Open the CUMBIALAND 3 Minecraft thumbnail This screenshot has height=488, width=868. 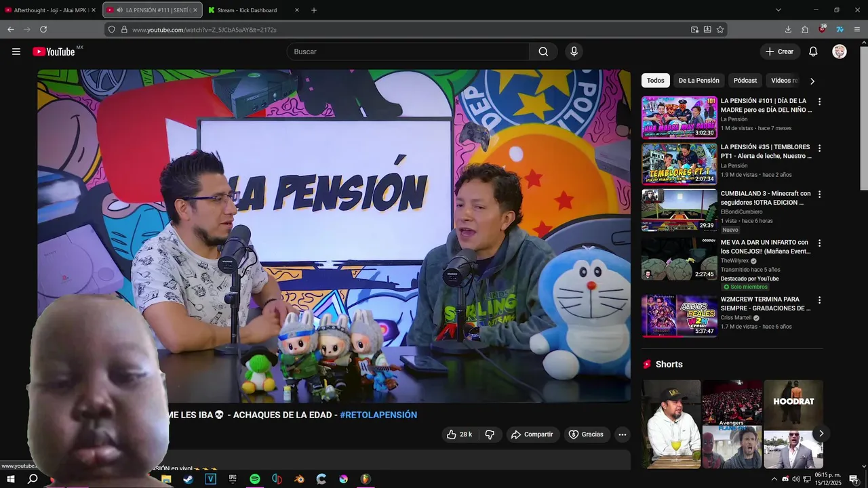click(x=679, y=210)
